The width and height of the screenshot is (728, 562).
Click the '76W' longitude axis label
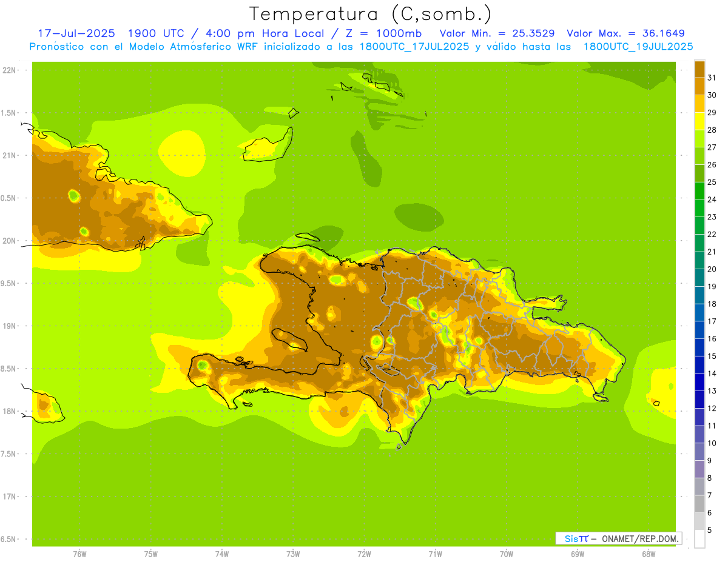[79, 554]
